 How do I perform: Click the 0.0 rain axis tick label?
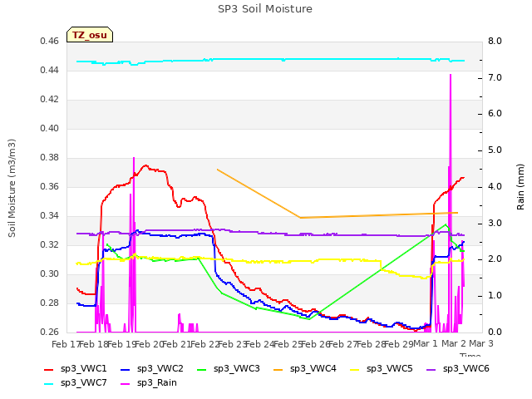pyautogui.click(x=495, y=332)
